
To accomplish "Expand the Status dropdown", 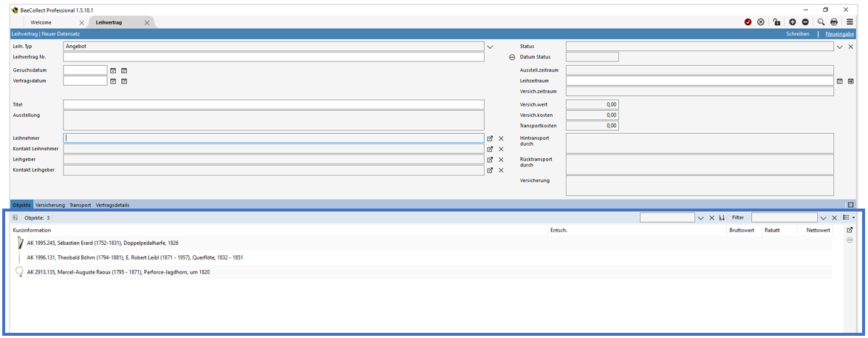I will 840,47.
